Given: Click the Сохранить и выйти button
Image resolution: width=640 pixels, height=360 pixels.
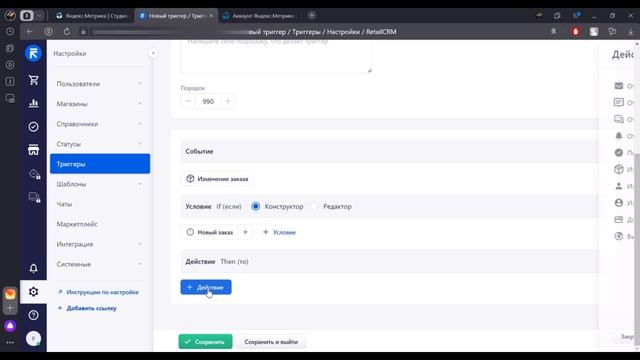Looking at the screenshot, I should coord(271,341).
